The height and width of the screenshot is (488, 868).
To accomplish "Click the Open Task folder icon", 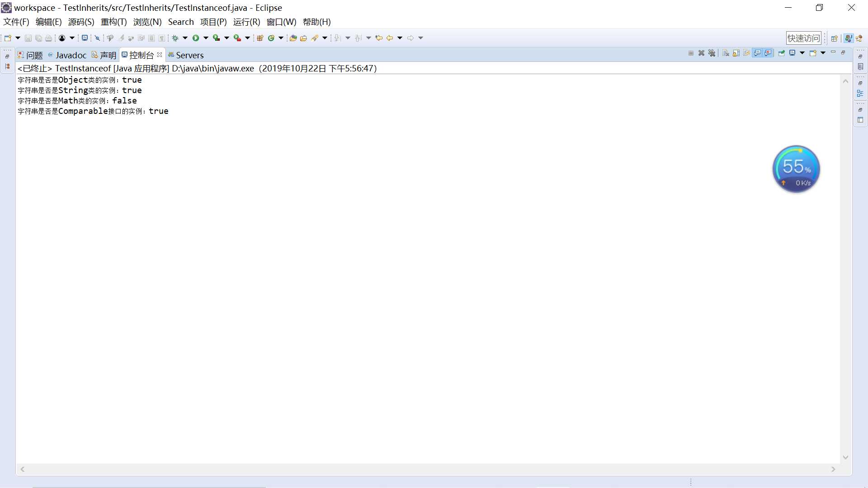I will click(303, 38).
